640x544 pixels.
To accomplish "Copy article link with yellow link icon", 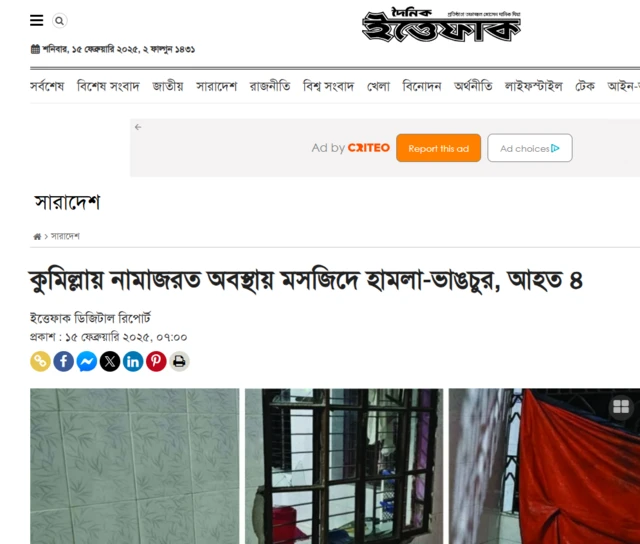I will (x=40, y=361).
